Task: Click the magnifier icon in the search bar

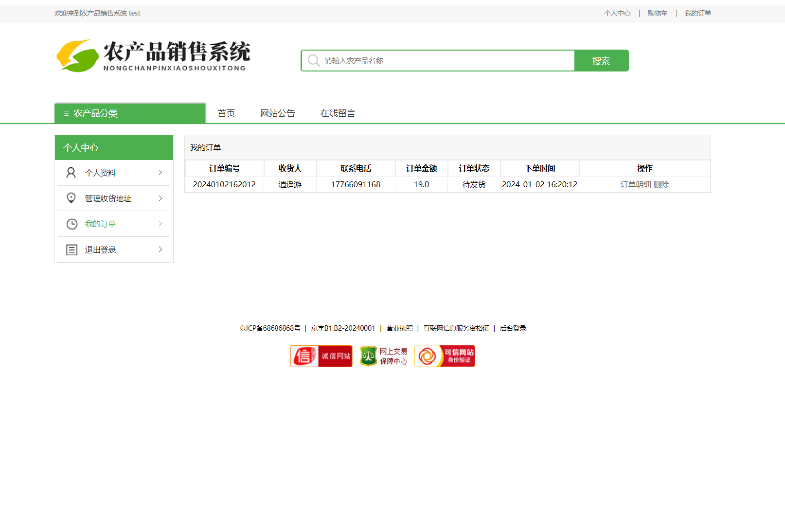Action: (x=313, y=60)
